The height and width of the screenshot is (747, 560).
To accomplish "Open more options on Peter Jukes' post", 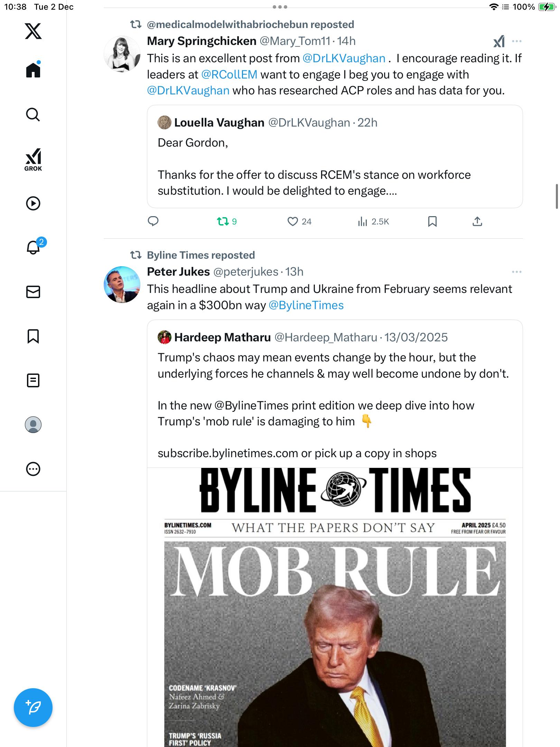I will pyautogui.click(x=516, y=272).
